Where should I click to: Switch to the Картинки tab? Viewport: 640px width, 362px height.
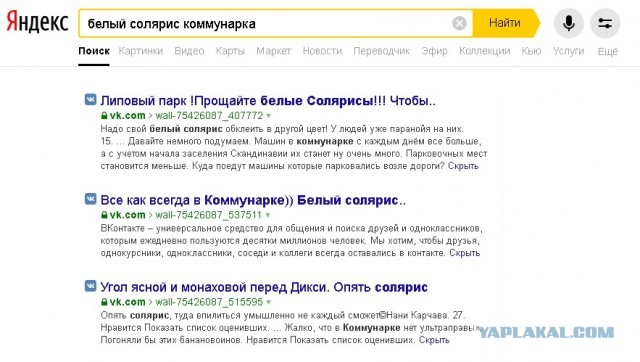(141, 51)
